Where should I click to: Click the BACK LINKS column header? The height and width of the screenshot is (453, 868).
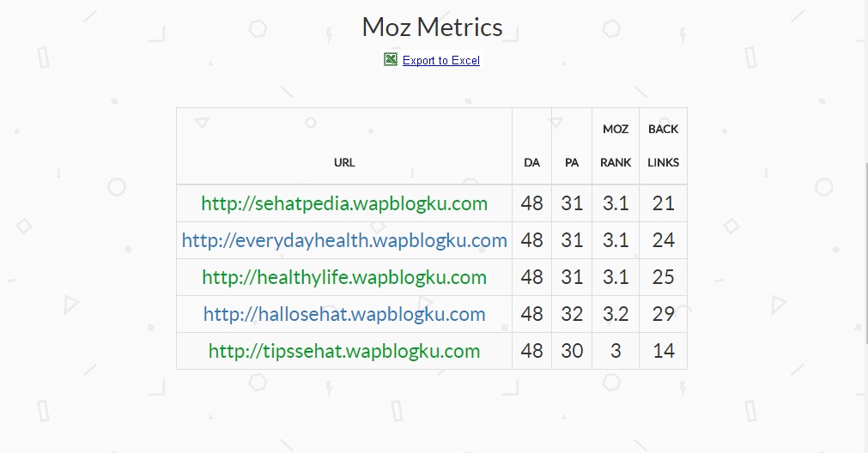tap(663, 146)
